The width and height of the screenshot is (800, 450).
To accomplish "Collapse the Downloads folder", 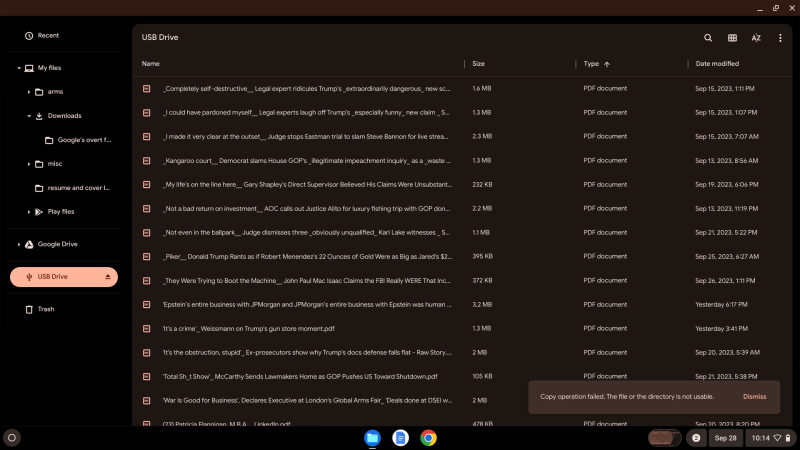I will point(29,116).
